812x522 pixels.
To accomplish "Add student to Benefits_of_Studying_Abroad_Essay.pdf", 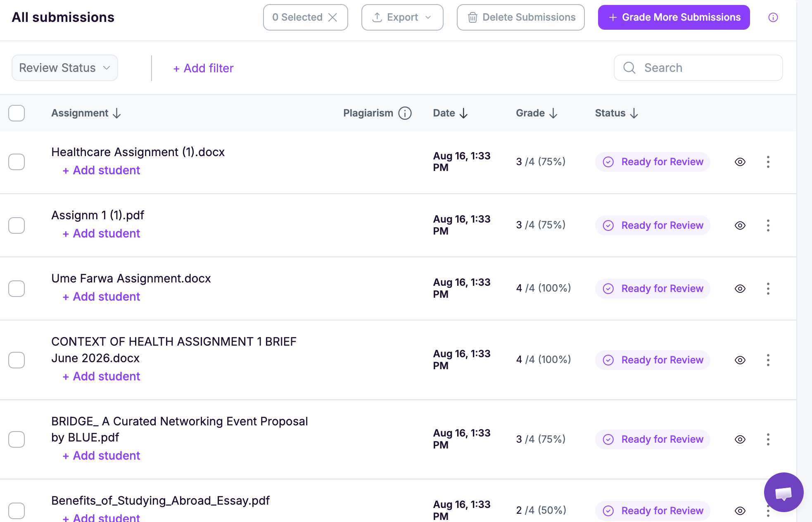I will tap(101, 517).
